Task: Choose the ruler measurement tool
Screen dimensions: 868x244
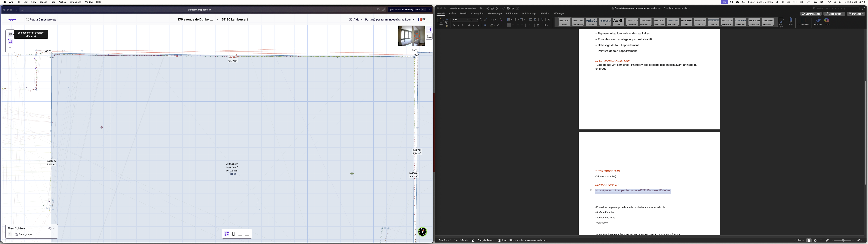Action: pyautogui.click(x=10, y=48)
